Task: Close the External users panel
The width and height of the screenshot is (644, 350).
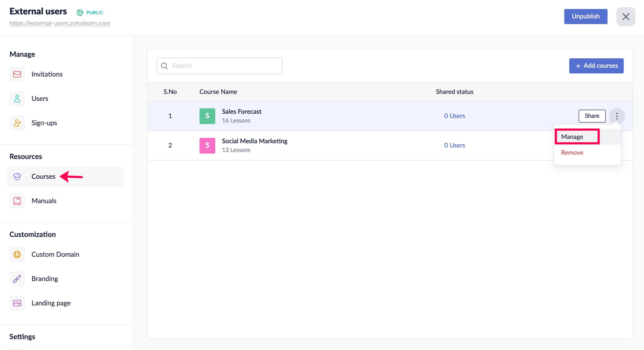Action: (626, 17)
